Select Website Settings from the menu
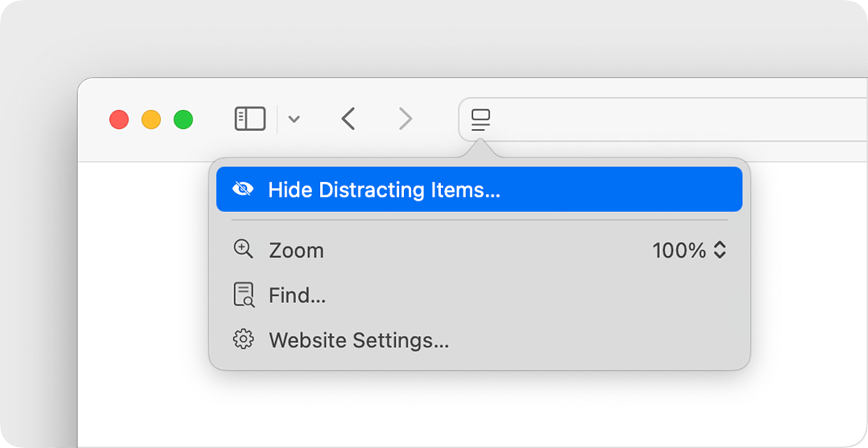This screenshot has height=448, width=868. click(357, 340)
